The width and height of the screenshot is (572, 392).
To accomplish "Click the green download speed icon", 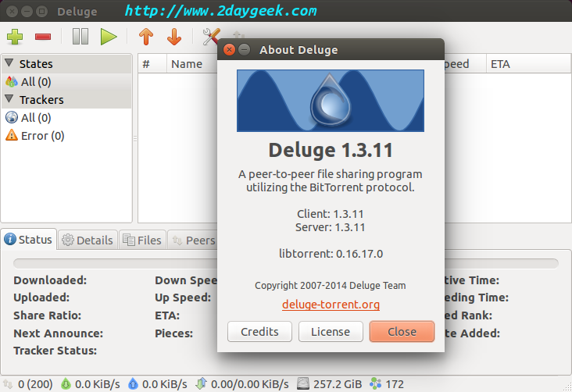I will [66, 384].
